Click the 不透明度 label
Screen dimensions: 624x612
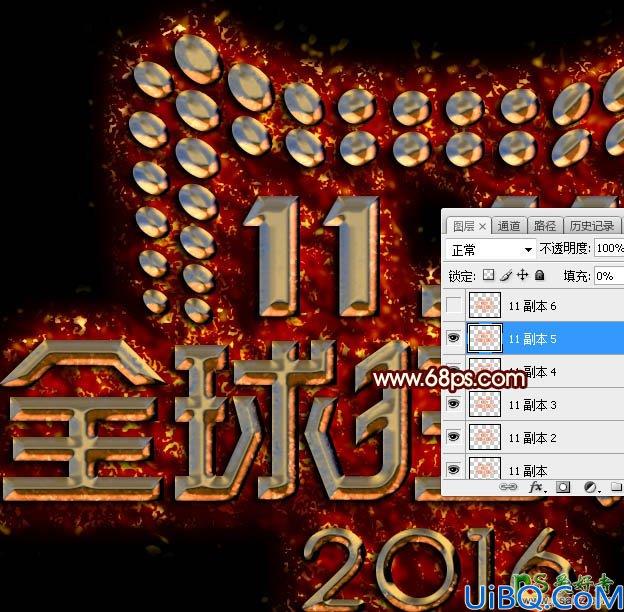(x=565, y=249)
